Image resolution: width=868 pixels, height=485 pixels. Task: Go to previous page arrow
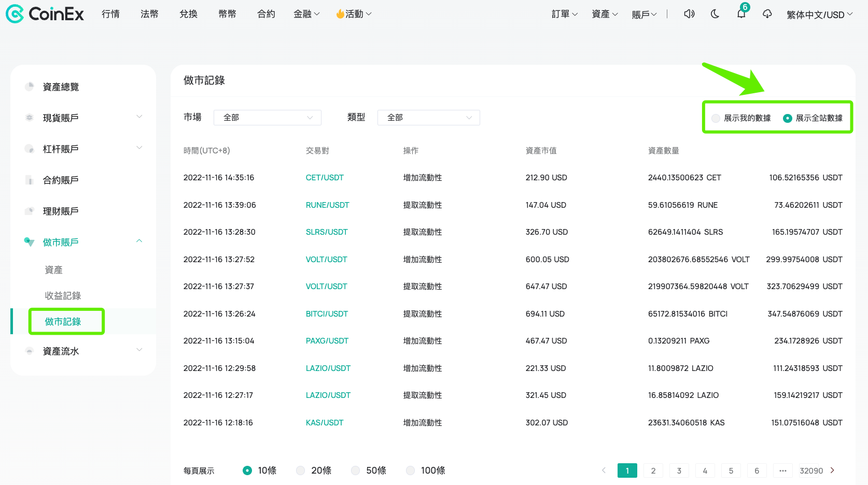pyautogui.click(x=604, y=470)
